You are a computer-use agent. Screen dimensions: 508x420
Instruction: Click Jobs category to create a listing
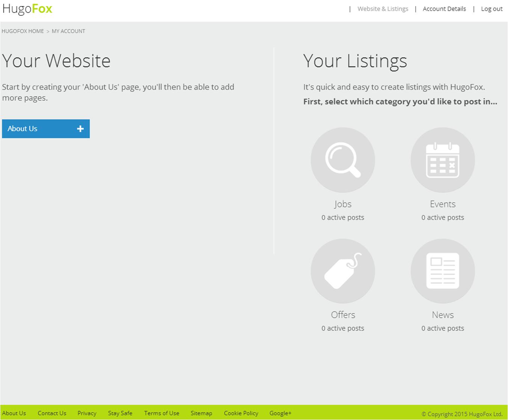click(342, 204)
